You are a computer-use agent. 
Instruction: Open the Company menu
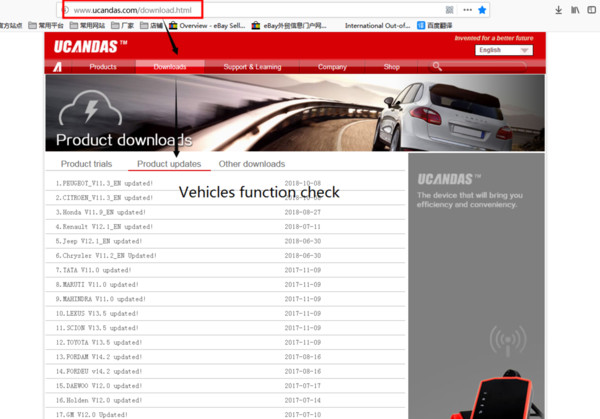[332, 67]
